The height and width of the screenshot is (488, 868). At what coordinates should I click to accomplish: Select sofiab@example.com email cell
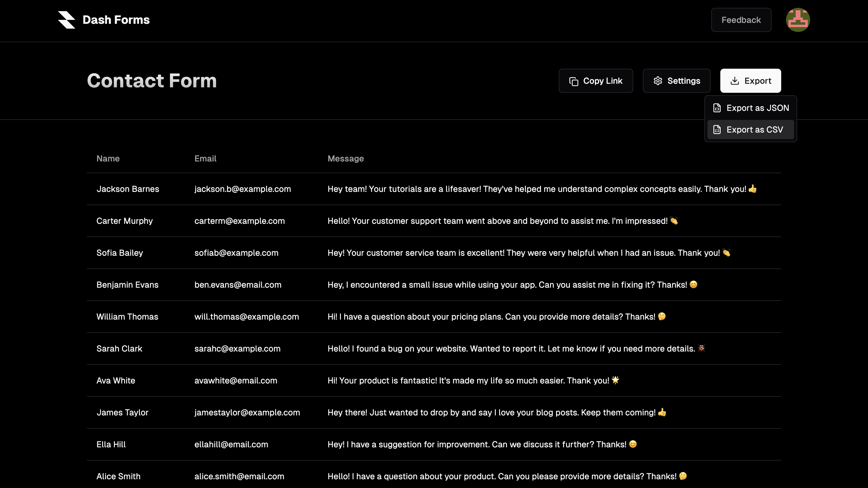(x=236, y=253)
